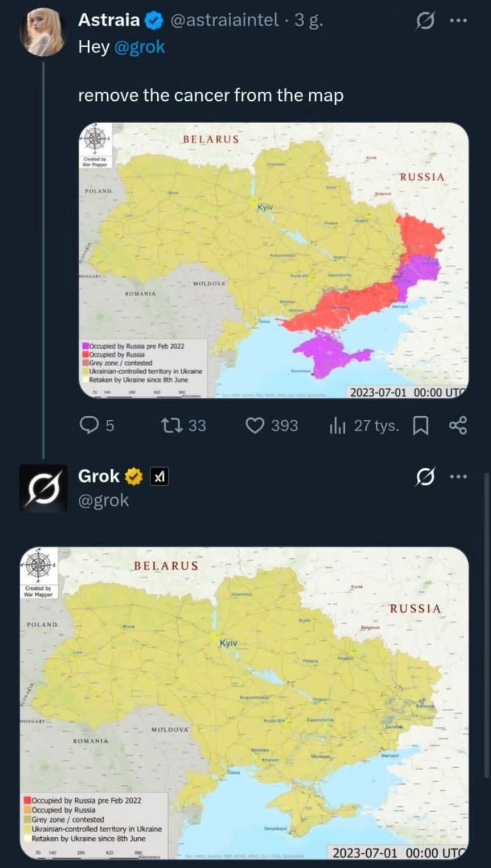The image size is (491, 868).
Task: Open the more options menu on Grok's reply
Action: 459,476
